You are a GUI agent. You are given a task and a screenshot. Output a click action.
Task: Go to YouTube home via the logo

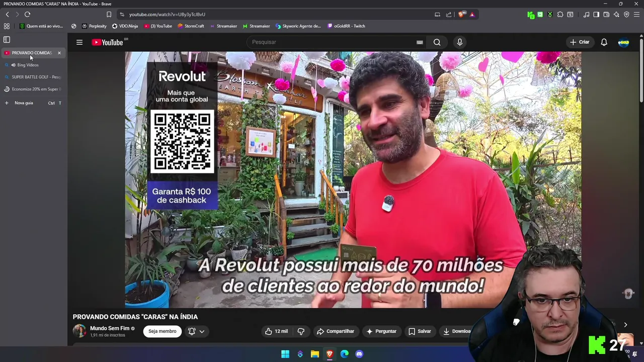[x=107, y=42]
